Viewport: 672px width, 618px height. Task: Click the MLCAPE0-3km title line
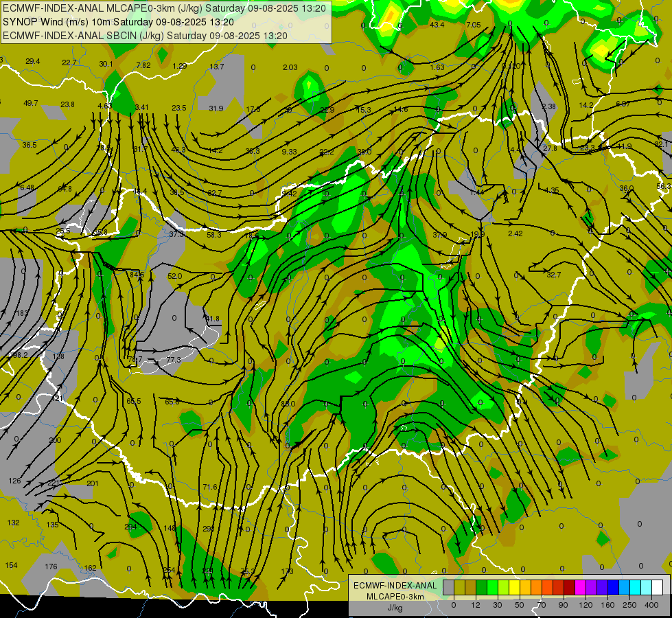coord(164,8)
